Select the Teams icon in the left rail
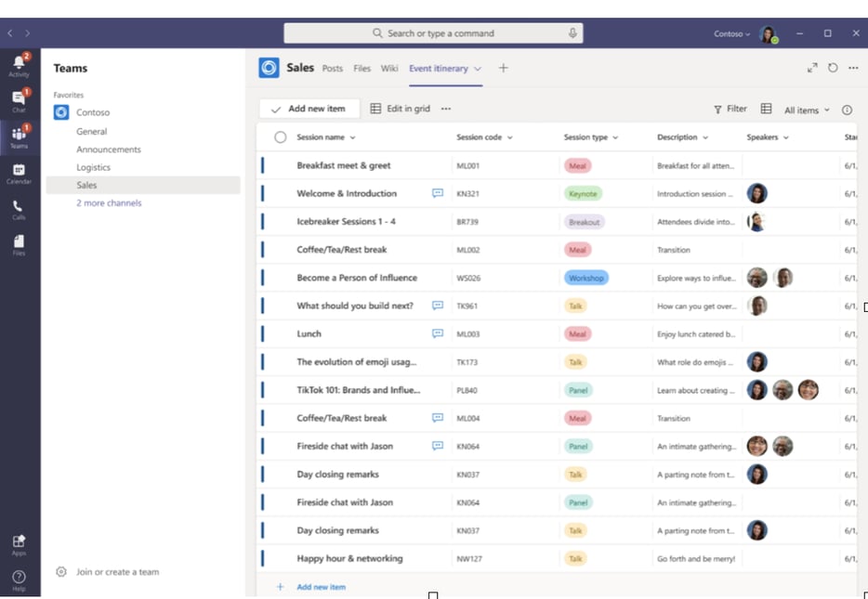Screen dimensions: 868x599 [x=20, y=137]
